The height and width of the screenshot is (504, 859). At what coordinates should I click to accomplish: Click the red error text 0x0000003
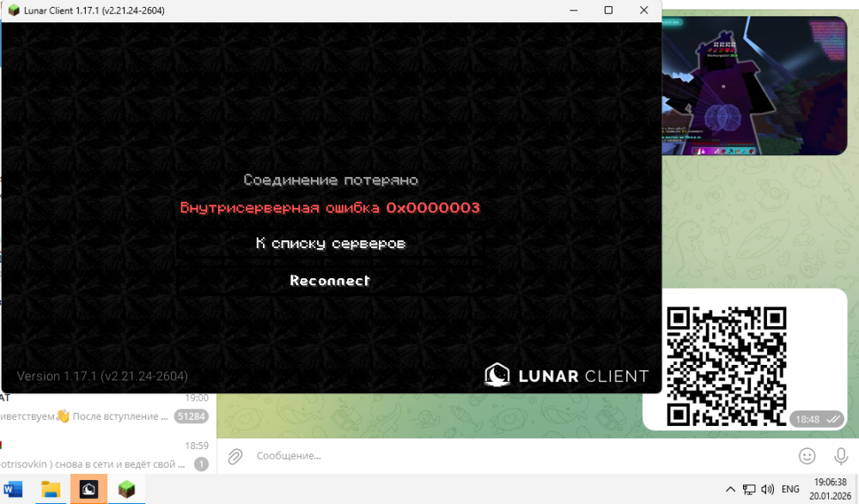pyautogui.click(x=330, y=208)
